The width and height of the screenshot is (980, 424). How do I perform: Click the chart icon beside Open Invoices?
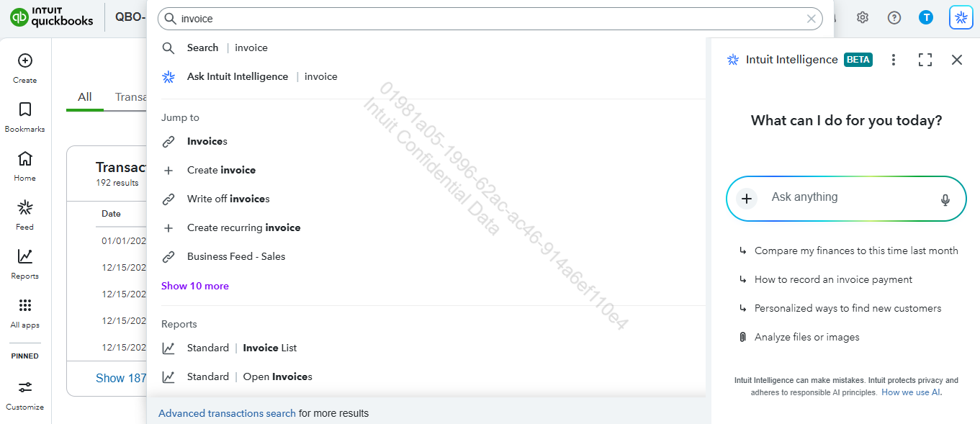pos(168,377)
